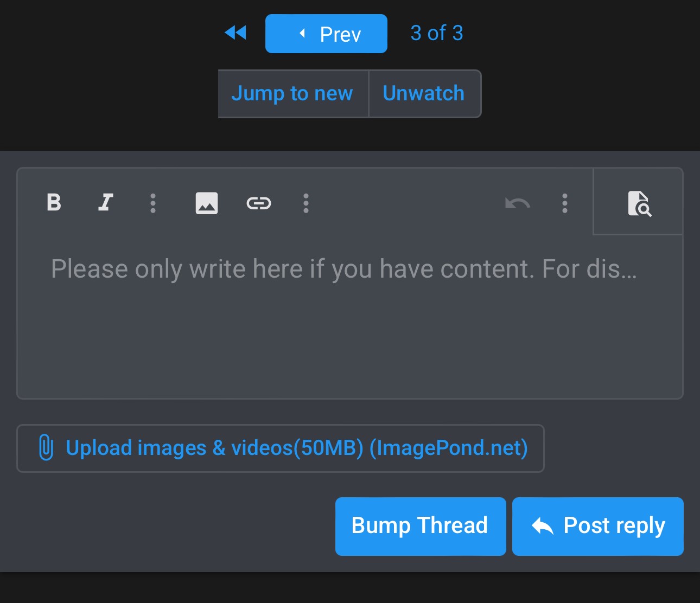Unwatch this thread
This screenshot has height=603, width=700.
tap(424, 94)
